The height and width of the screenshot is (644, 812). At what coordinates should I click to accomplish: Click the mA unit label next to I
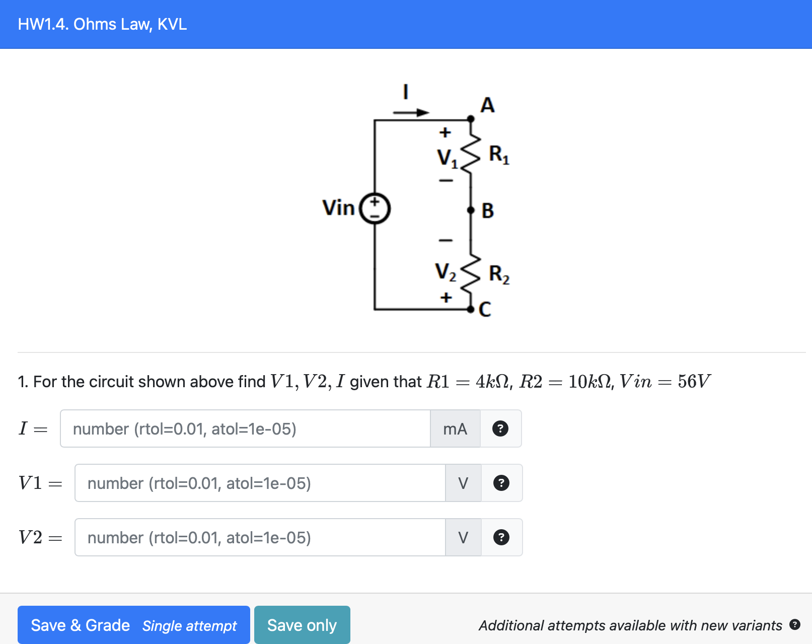pyautogui.click(x=455, y=428)
